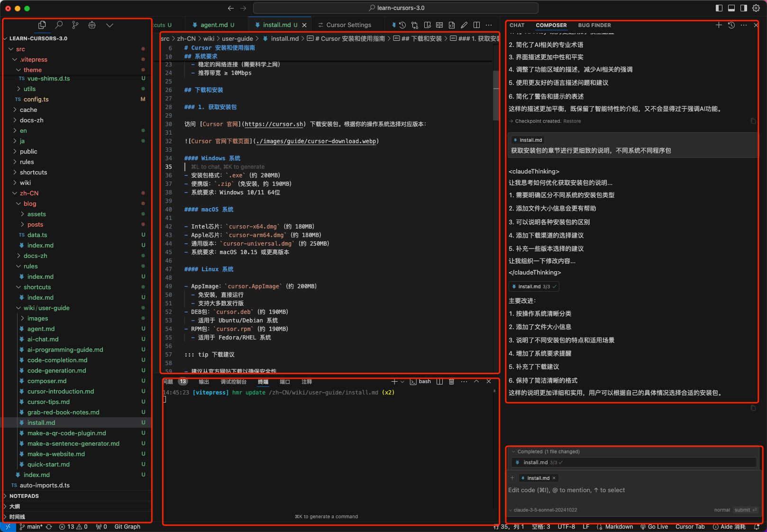Click the compare changes icon in editor toolbar
The image size is (767, 532).
tap(415, 25)
